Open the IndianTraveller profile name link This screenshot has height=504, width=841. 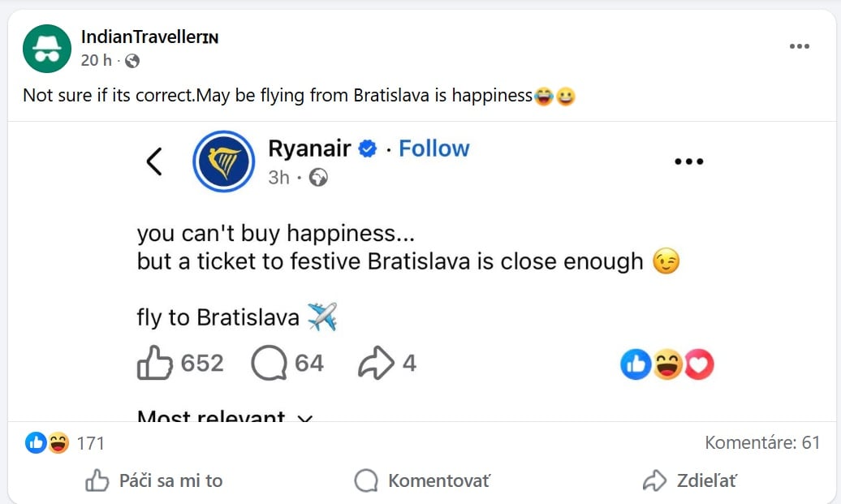(149, 37)
